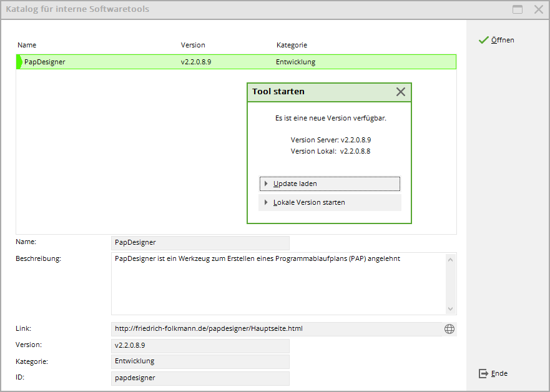Click the globe icon beside the Link field
This screenshot has height=392, width=550.
pyautogui.click(x=449, y=329)
